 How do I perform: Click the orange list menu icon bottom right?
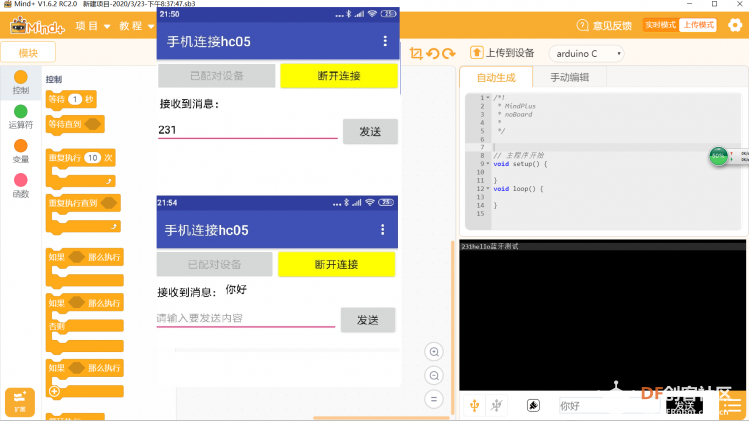pos(733,406)
